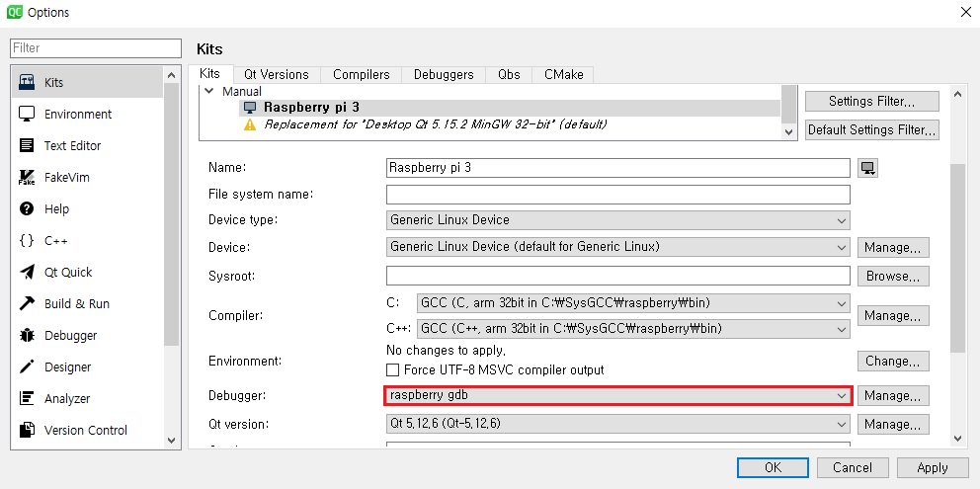This screenshot has width=980, height=489.
Task: Click the Default Settings Filter... button
Action: tap(872, 129)
